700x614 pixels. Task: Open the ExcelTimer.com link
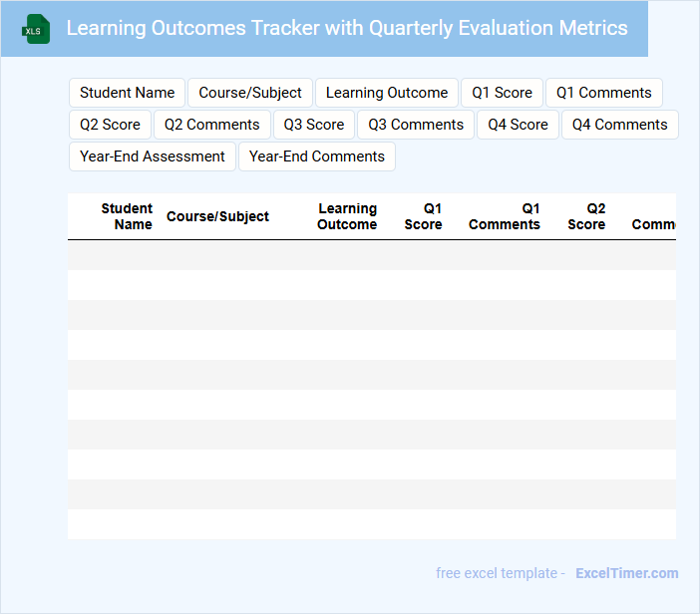pyautogui.click(x=627, y=573)
